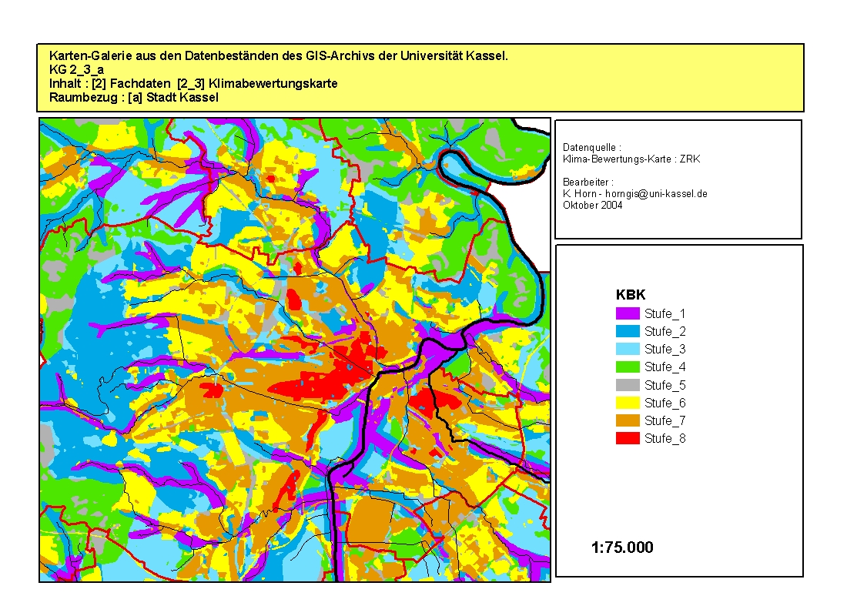Screen dimensions: 847x616
Task: Click the 'Karten-Galerie' title line in header
Action: pos(278,56)
